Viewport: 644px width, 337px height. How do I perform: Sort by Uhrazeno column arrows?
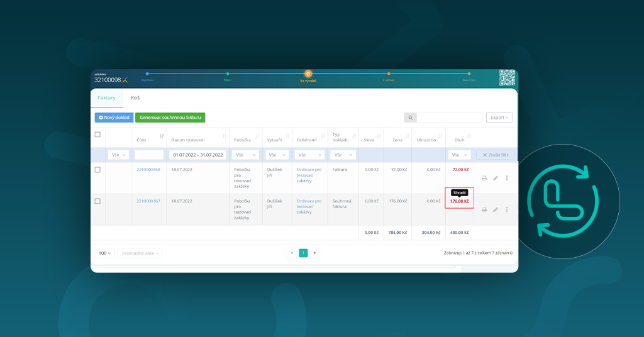[x=441, y=136]
